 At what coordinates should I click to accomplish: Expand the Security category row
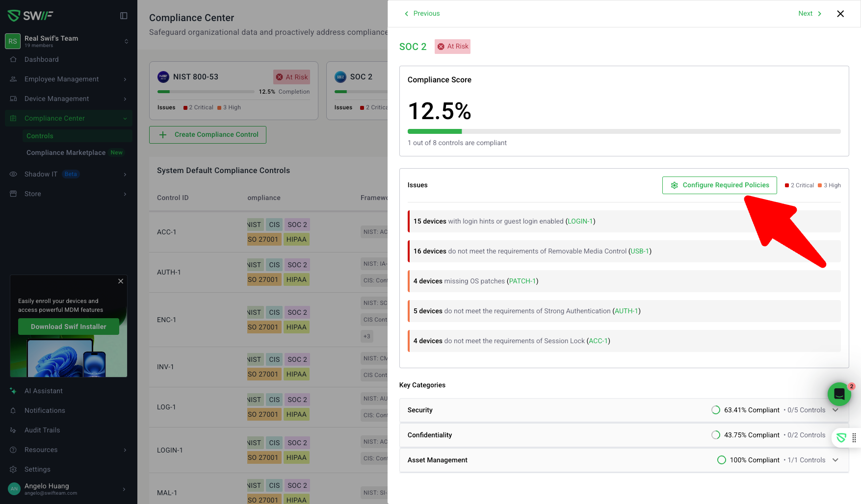(x=835, y=410)
